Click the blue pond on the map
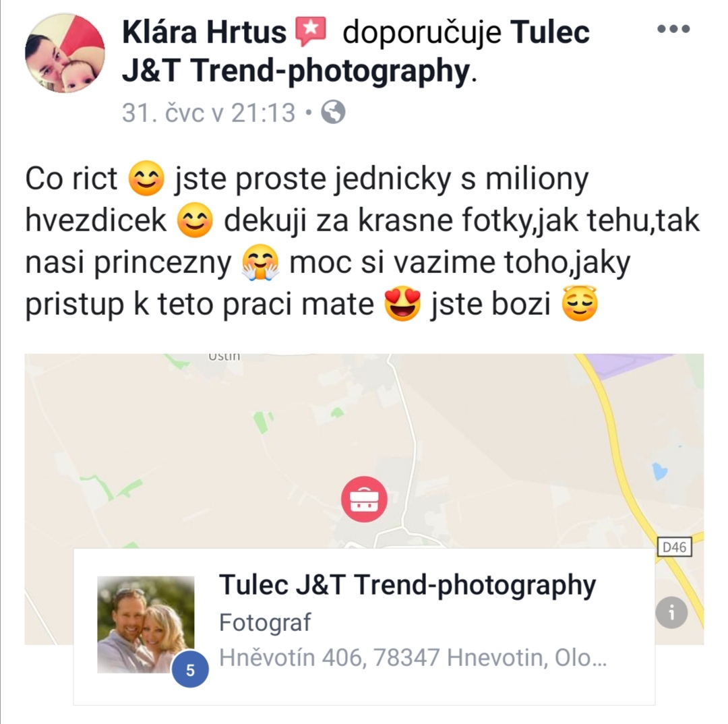The image size is (728, 724). point(659,471)
